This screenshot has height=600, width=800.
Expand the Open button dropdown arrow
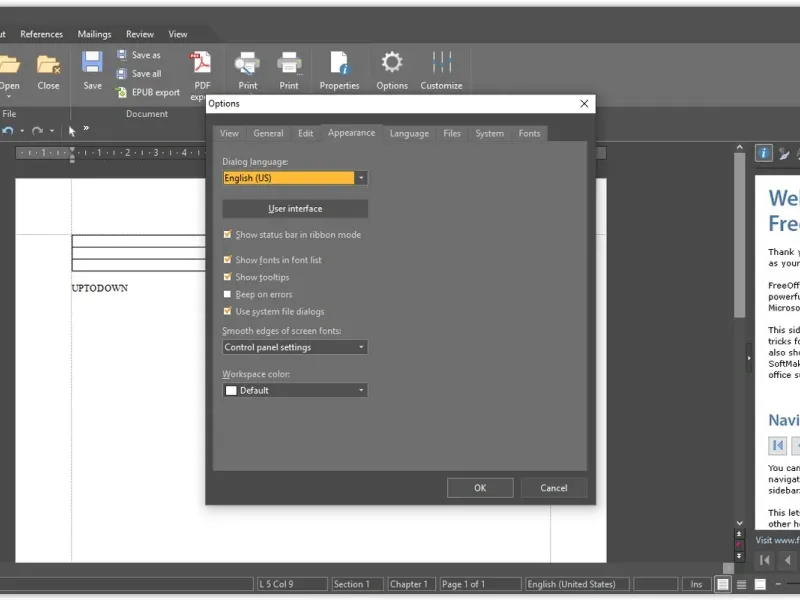click(x=9, y=96)
